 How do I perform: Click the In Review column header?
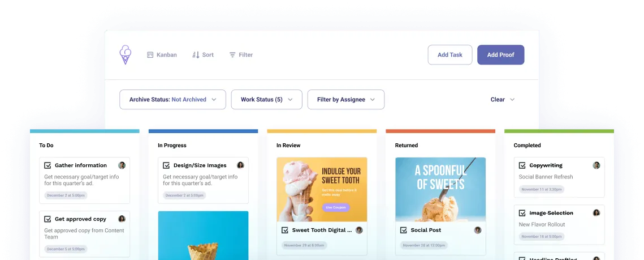(x=288, y=145)
